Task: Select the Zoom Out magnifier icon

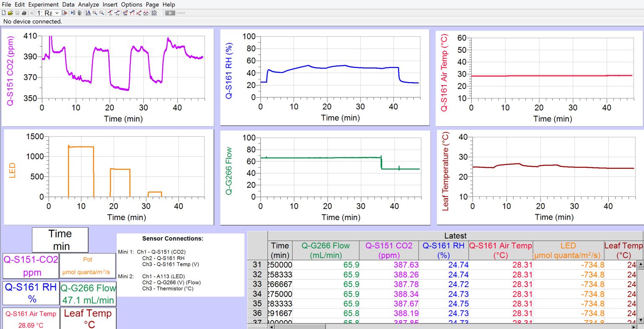Action: coord(101,13)
